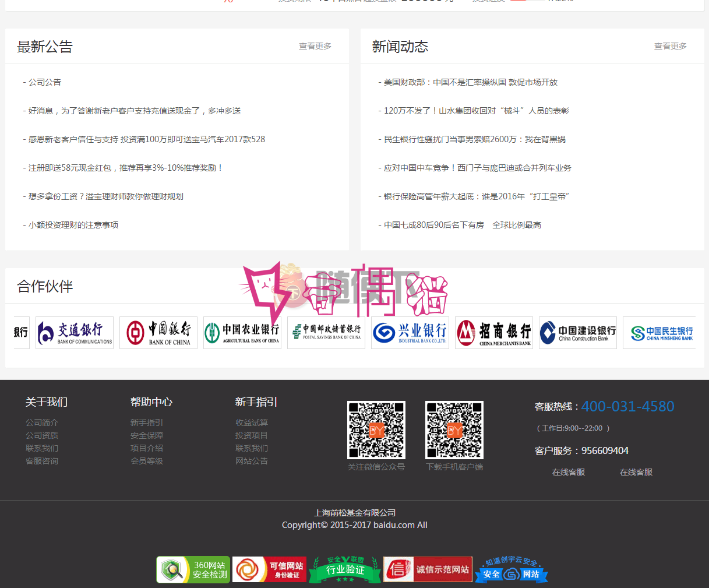The width and height of the screenshot is (709, 588).
Task: Click the Bank of China logo
Action: [x=158, y=333]
